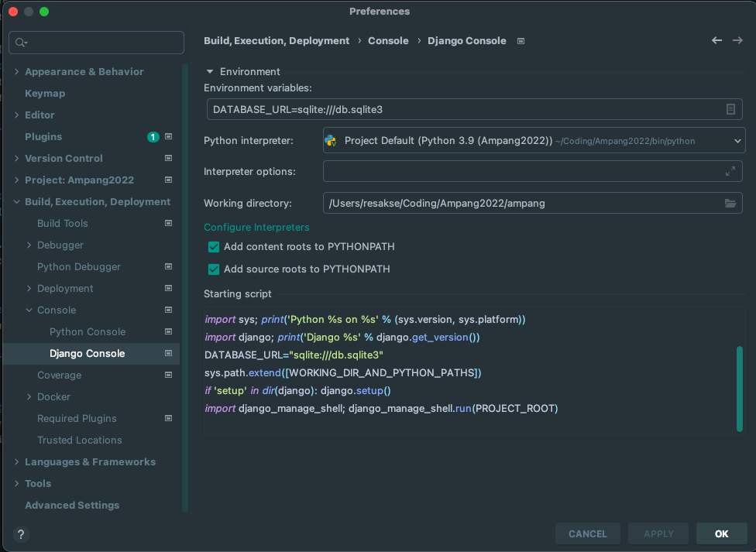This screenshot has height=552, width=756.
Task: Click the Environment variables field
Action: tap(474, 109)
